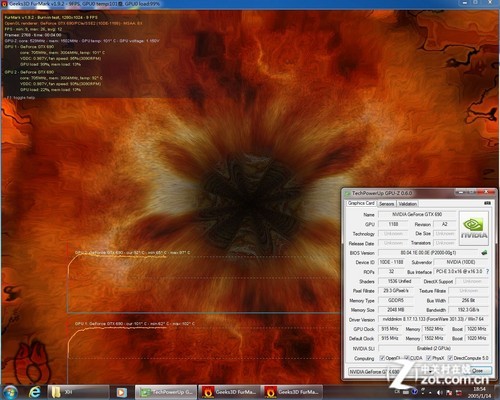Click the Memory Size value 2048 MB
Screen dimensions: 500x400
pyautogui.click(x=396, y=310)
